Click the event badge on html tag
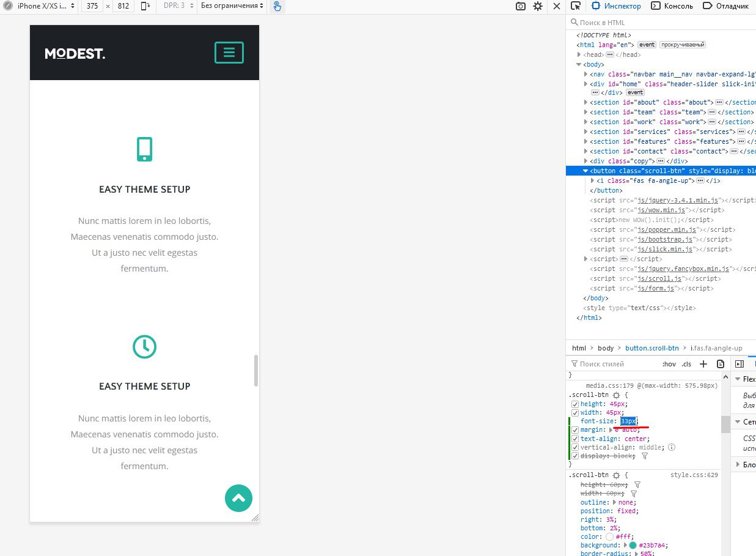The image size is (756, 556). coord(647,45)
